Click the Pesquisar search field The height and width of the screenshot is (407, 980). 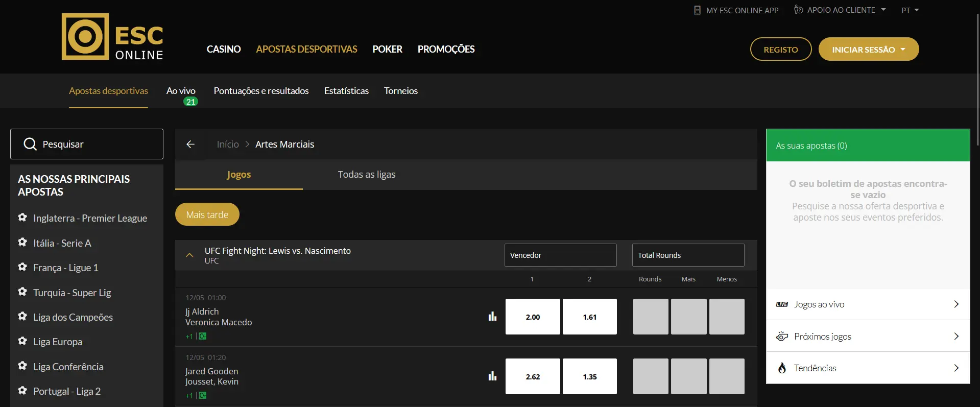(87, 144)
